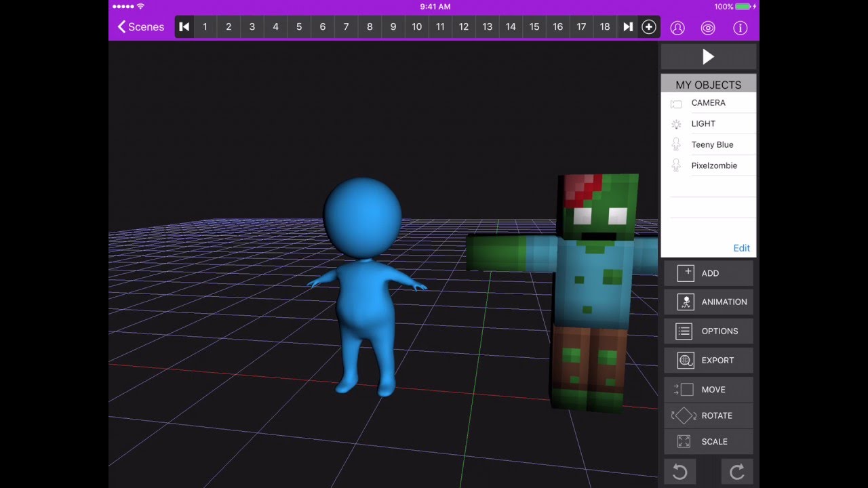The width and height of the screenshot is (868, 488).
Task: Tap Edit in My Objects panel
Action: (741, 248)
